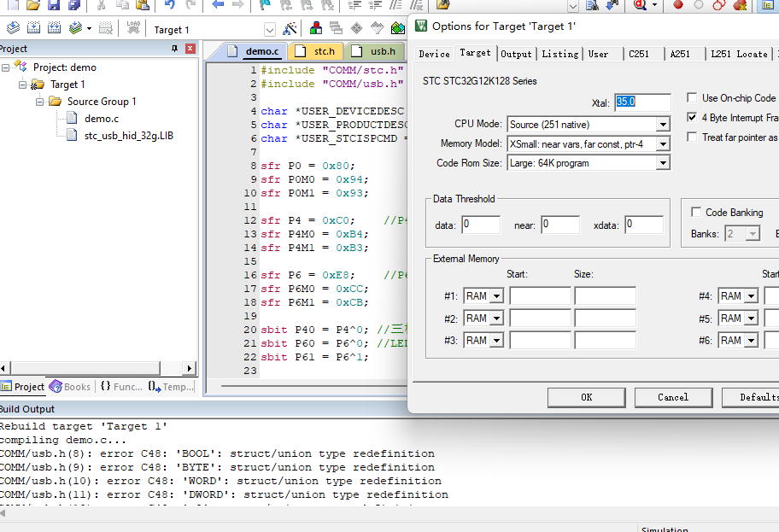Switch to the Listing tab
779x532 pixels.
(x=560, y=54)
